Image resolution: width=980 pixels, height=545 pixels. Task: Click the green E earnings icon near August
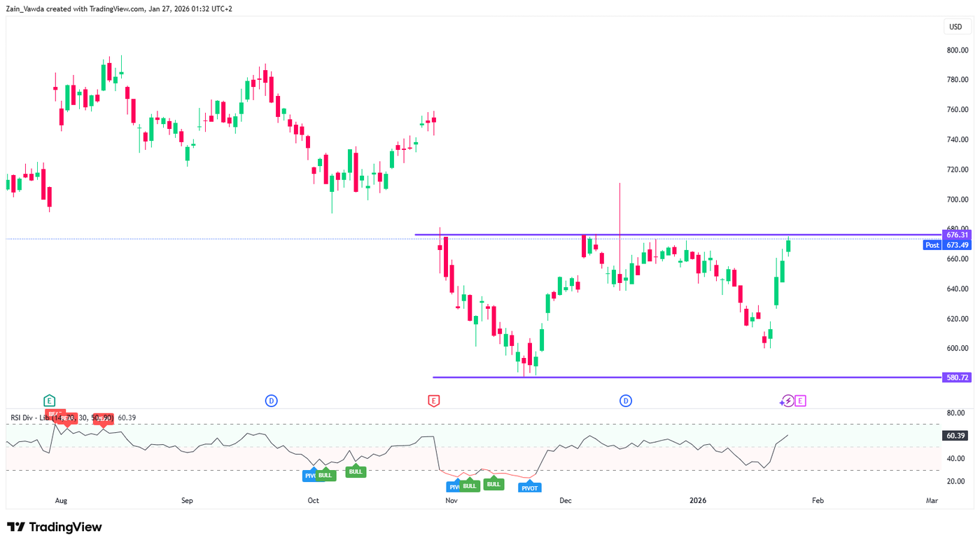point(49,401)
